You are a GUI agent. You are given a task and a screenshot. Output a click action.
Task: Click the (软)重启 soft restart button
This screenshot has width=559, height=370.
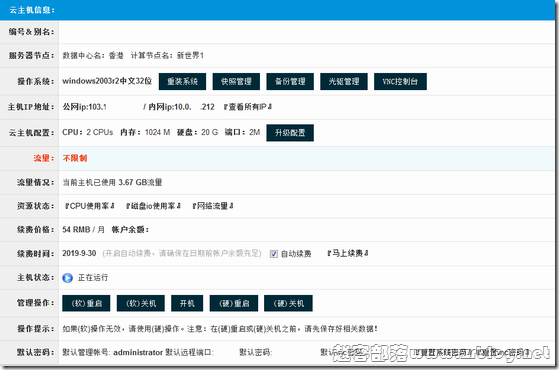[x=86, y=303]
